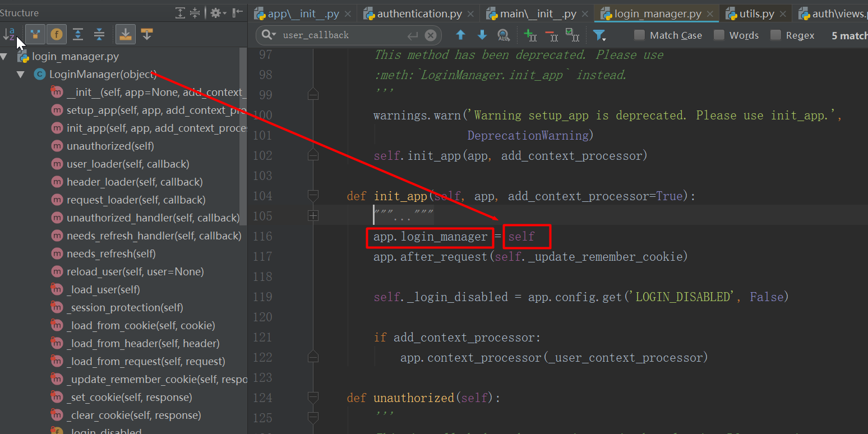This screenshot has width=868, height=434.
Task: Sort structure entries alphabetically
Action: (9, 34)
